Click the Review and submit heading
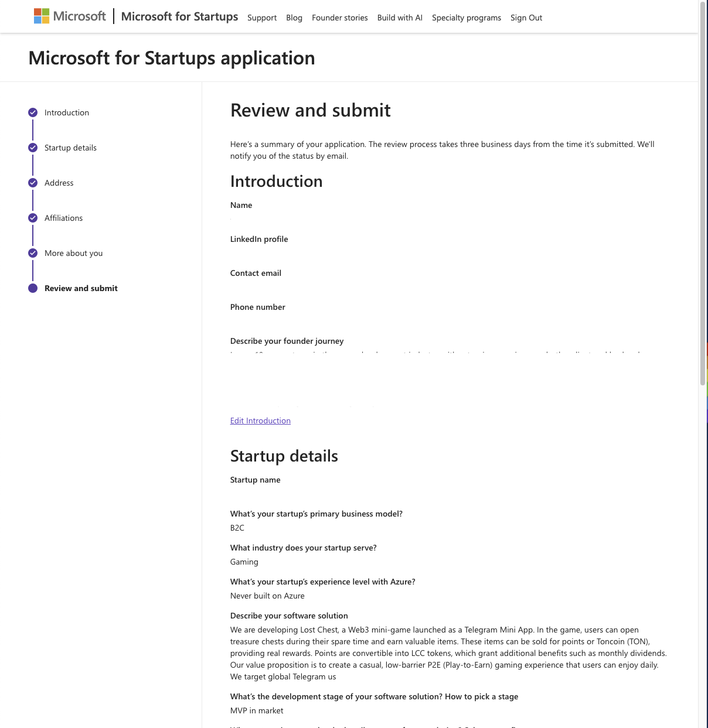Screen dimensions: 708x728 point(311,110)
